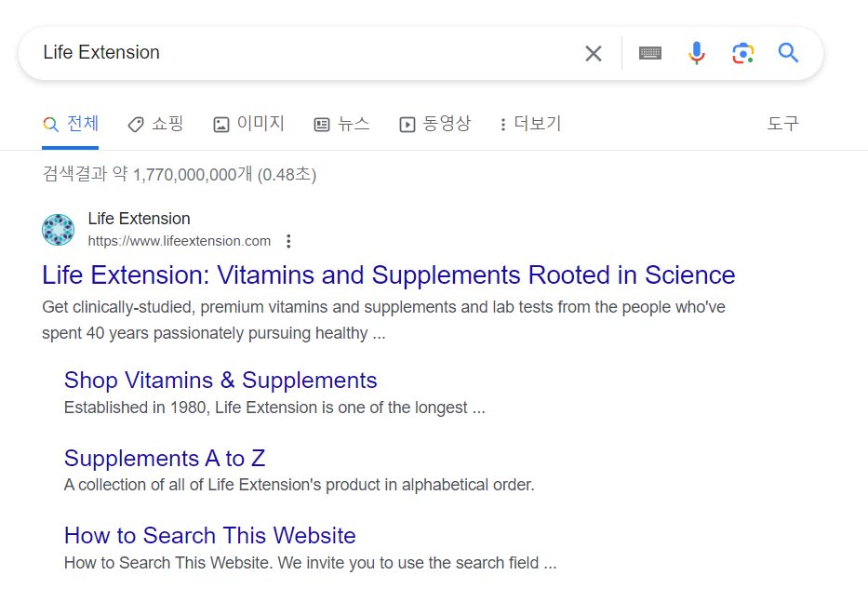Click inside the search input field
The image size is (868, 602).
[x=279, y=53]
